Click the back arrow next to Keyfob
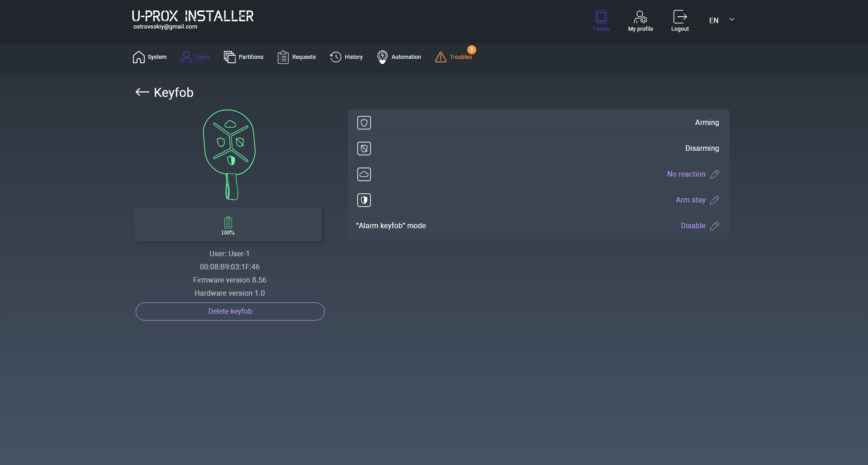This screenshot has width=868, height=465. pos(142,92)
